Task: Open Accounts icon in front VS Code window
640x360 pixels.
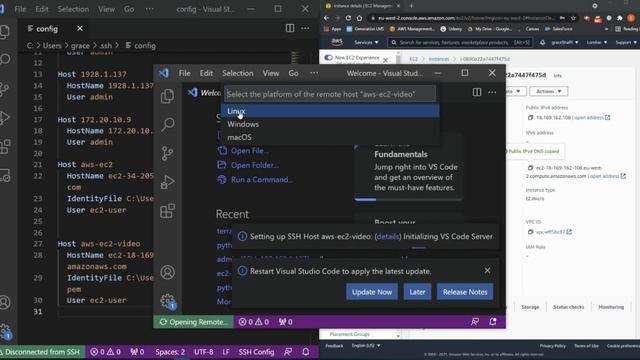Action: [x=167, y=272]
